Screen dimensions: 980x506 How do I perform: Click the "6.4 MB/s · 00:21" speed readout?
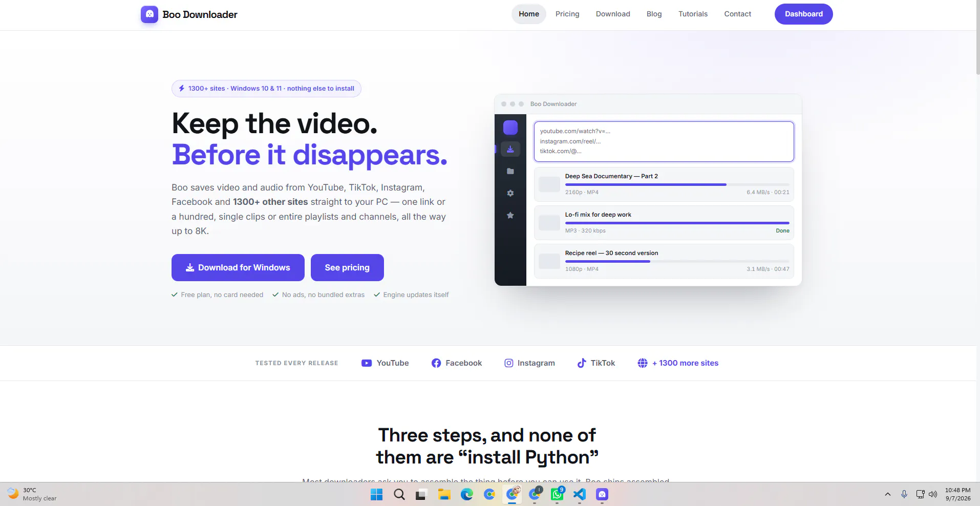768,192
